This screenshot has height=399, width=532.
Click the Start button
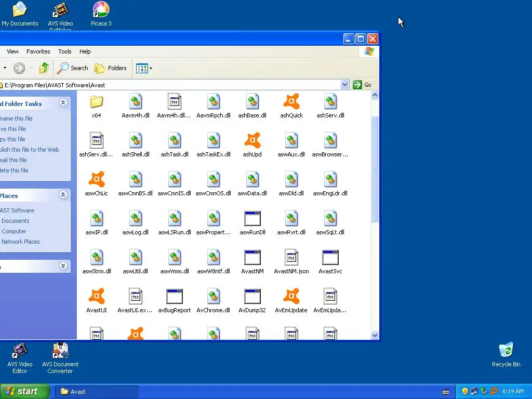[24, 392]
